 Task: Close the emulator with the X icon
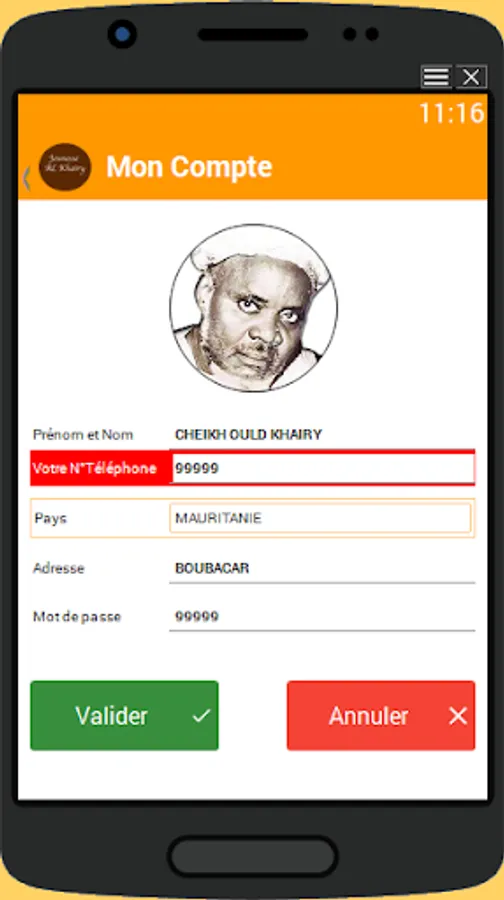point(471,77)
